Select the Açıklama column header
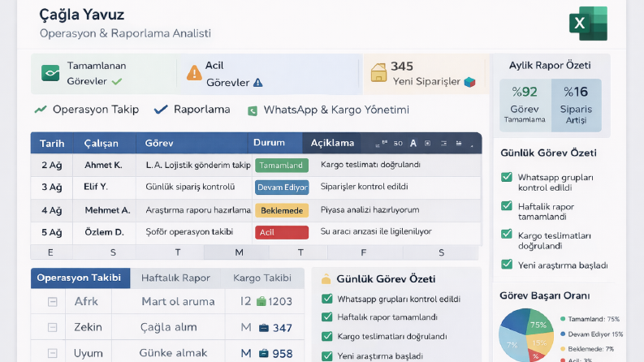 click(332, 143)
